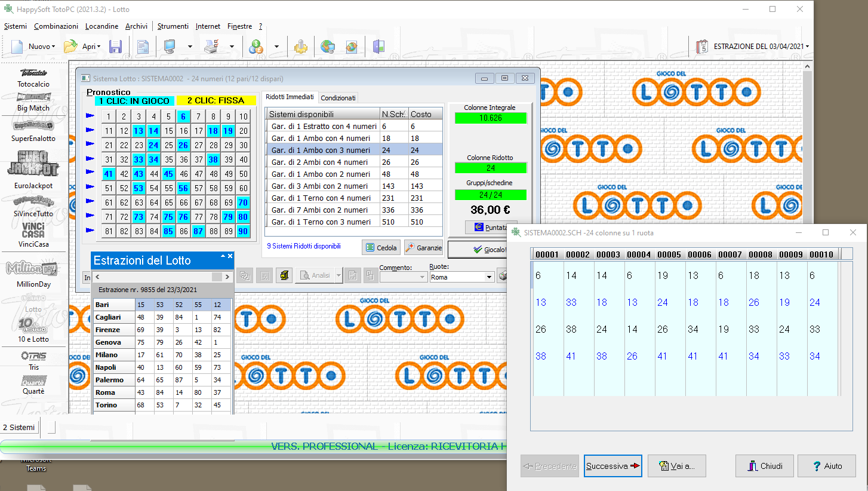Click the document sheet toolbar icon
Viewport: 868px width, 491px height.
coord(143,46)
